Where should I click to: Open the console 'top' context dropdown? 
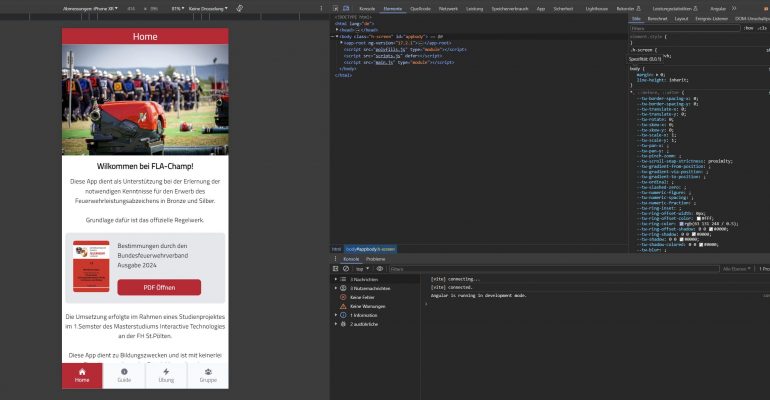click(362, 269)
